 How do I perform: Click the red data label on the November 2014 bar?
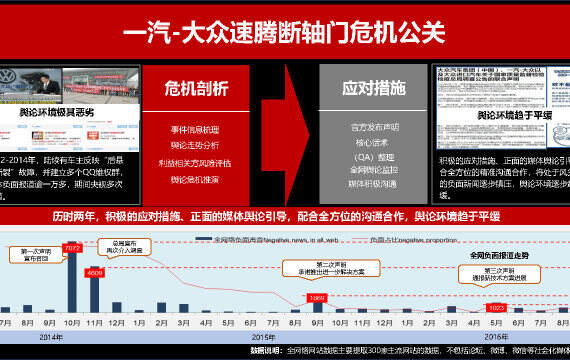[x=95, y=273]
